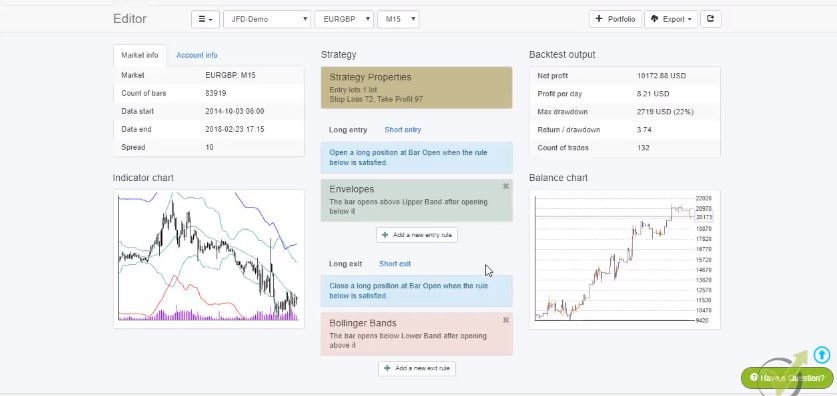Open the Have a Question help button
837x396 pixels.
787,378
